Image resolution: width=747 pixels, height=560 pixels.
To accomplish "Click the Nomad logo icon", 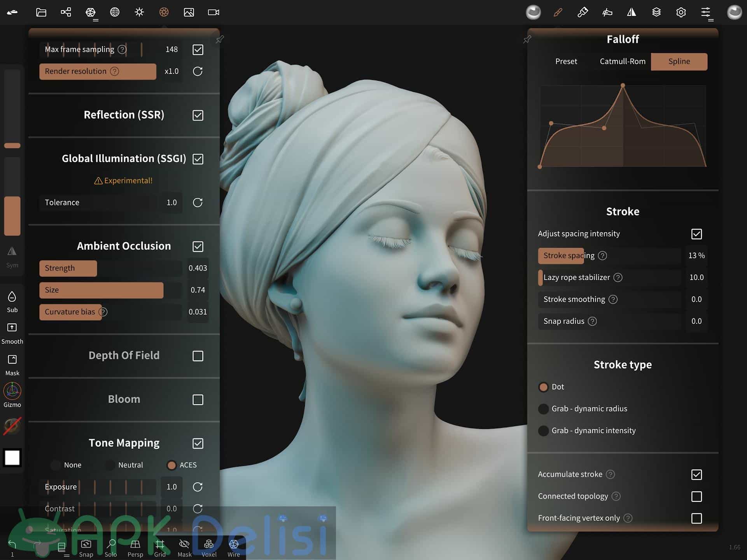I will pos(12,12).
